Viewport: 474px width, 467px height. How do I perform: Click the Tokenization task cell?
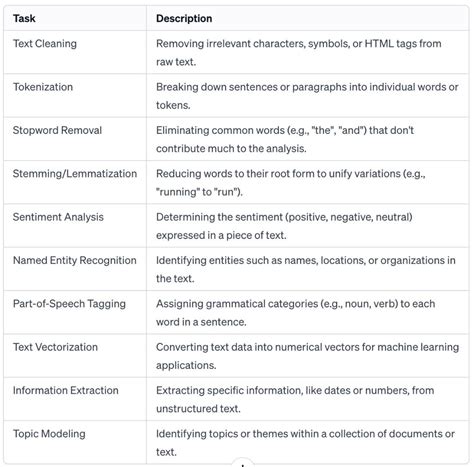tap(43, 87)
